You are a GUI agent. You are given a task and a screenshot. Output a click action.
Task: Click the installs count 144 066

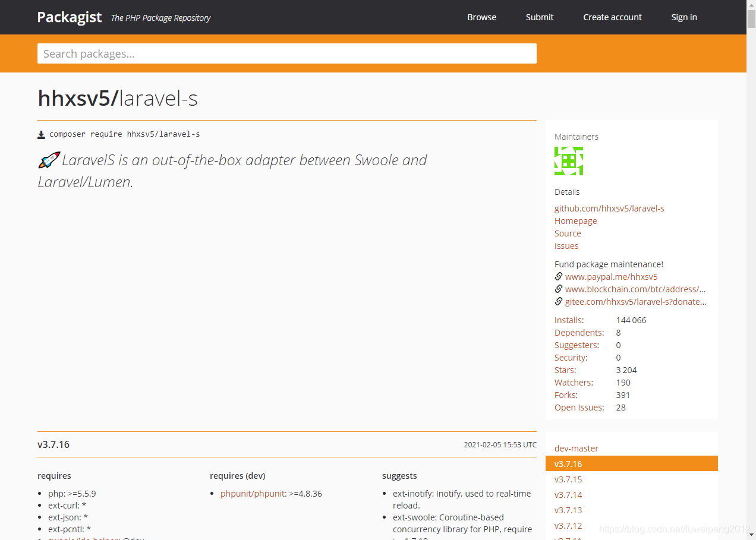tap(631, 320)
